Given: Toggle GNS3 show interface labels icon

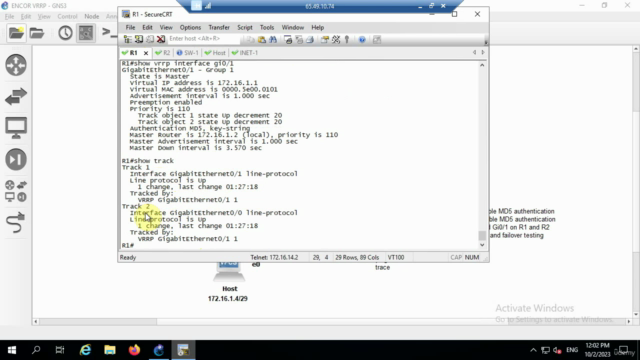Looking at the screenshot, I should (86, 33).
